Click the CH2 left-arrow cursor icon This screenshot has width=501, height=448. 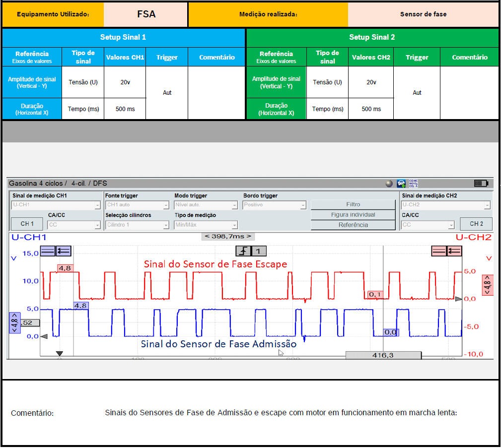point(454,251)
